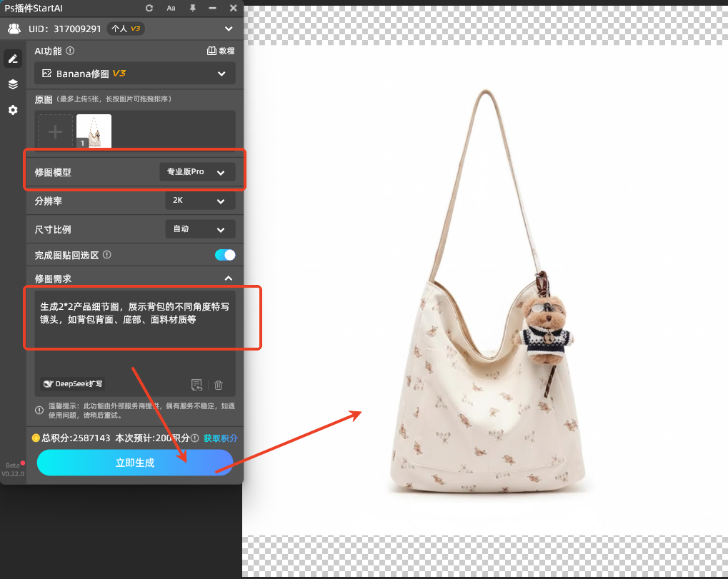Open the 修图模型 专业版Pro dropdown

197,172
